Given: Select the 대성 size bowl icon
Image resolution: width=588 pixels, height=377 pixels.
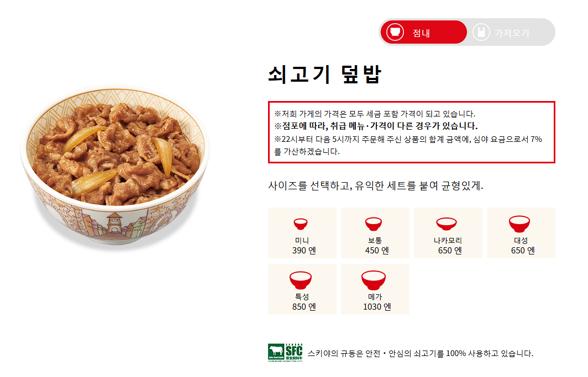Looking at the screenshot, I should click(x=519, y=224).
